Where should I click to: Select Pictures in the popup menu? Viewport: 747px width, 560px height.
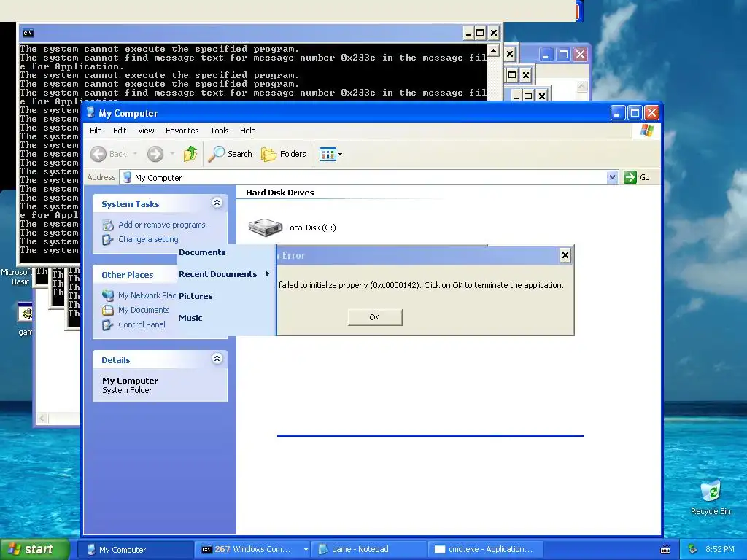click(x=196, y=296)
